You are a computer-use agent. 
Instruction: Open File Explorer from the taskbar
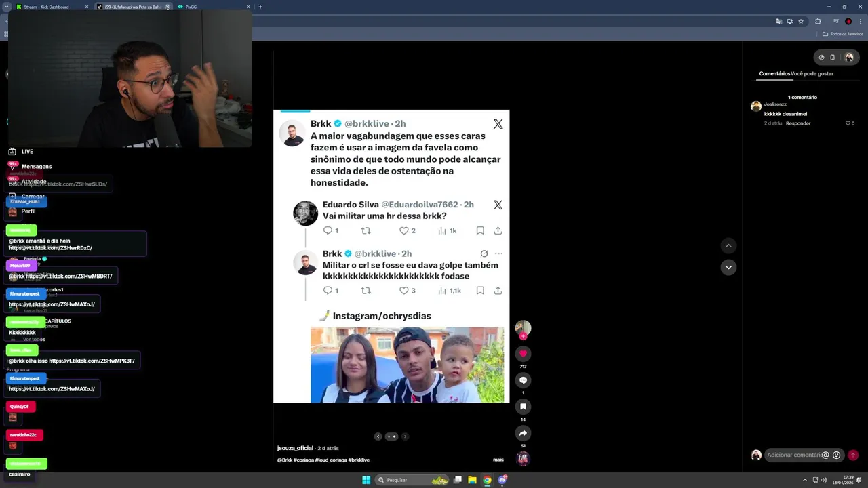[x=472, y=480]
